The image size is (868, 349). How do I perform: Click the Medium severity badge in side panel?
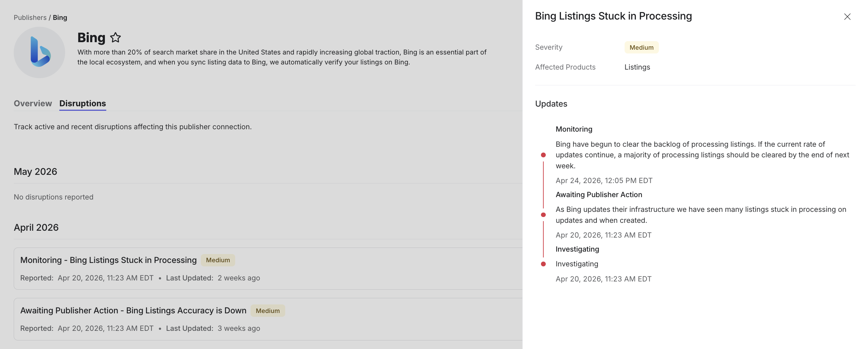pos(641,47)
